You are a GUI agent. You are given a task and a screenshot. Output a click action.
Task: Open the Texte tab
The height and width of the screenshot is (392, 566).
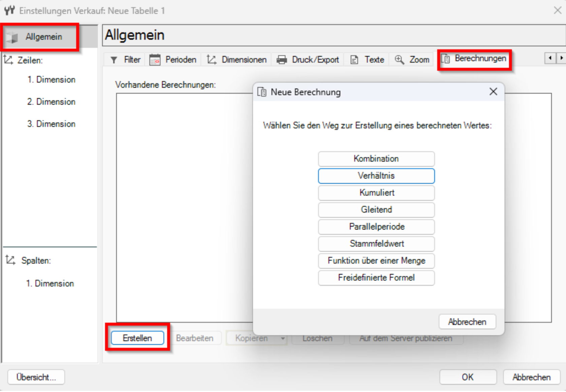coord(367,60)
